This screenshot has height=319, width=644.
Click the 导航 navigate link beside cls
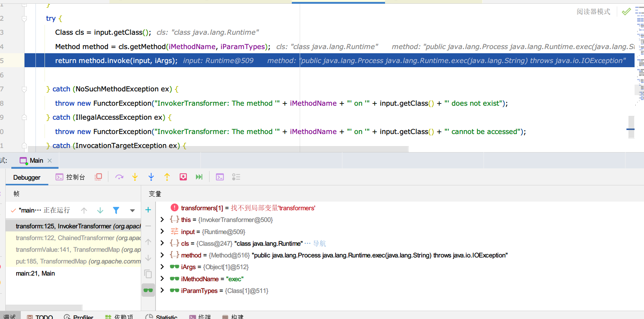click(x=319, y=243)
